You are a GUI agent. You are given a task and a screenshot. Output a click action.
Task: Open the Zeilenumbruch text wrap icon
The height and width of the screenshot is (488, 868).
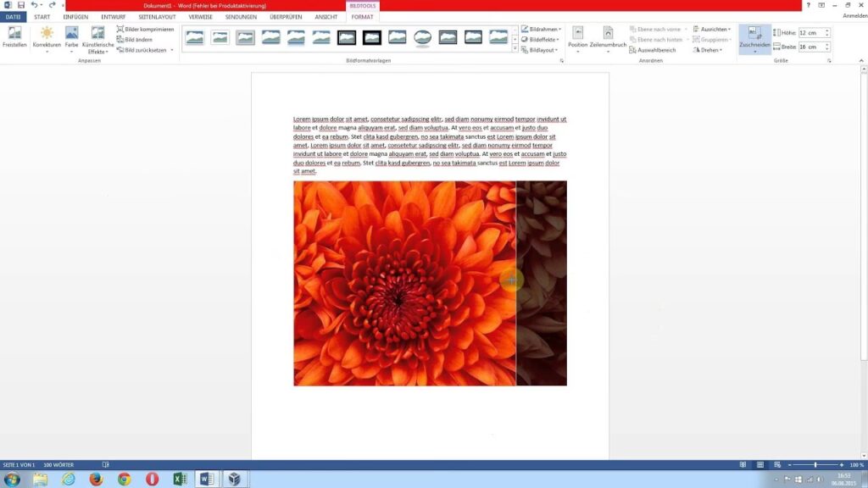pos(608,36)
